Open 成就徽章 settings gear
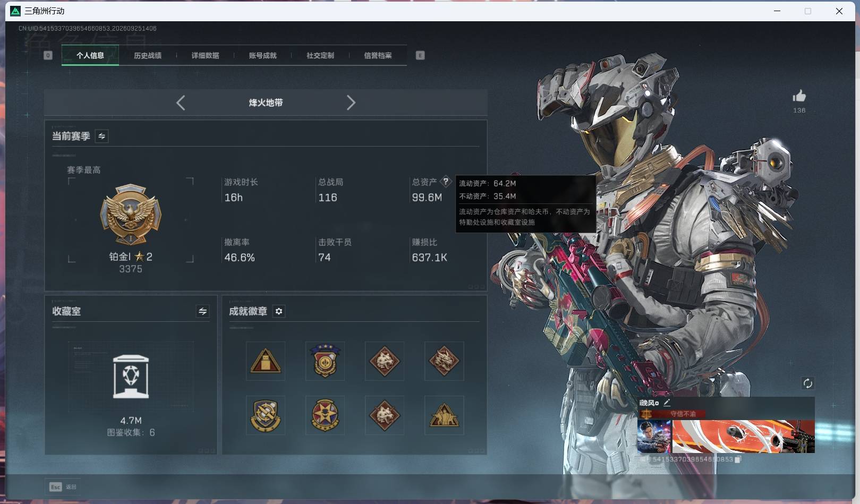860x504 pixels. click(x=279, y=311)
